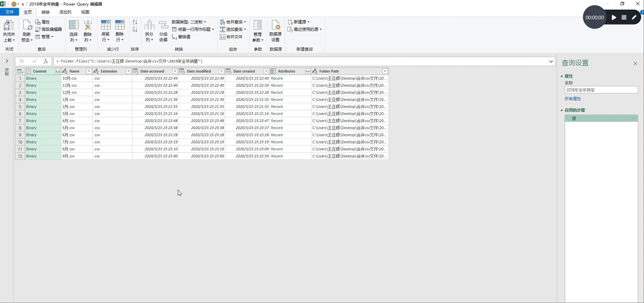Expand the collapsed queries pane arrow
The width and height of the screenshot is (644, 303).
(x=7, y=61)
